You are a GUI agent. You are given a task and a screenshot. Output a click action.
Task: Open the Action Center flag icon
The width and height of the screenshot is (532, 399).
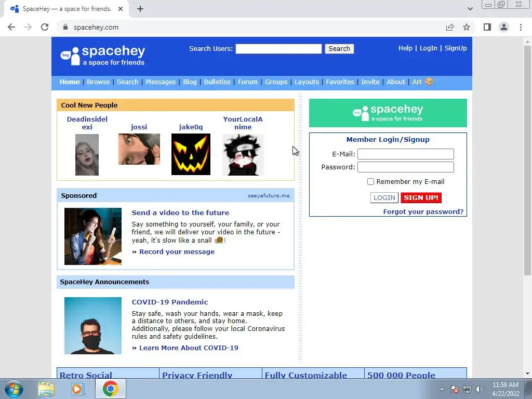click(x=455, y=389)
